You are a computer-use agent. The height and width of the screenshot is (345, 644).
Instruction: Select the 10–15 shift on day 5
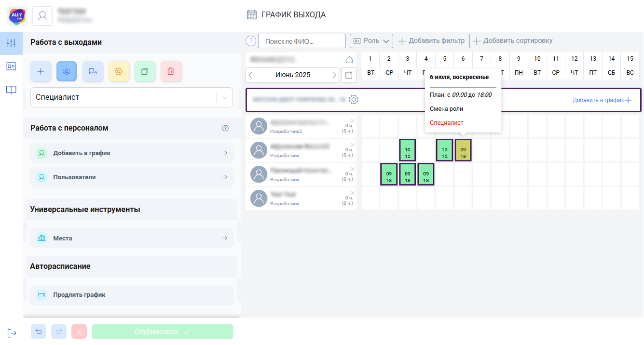(444, 150)
